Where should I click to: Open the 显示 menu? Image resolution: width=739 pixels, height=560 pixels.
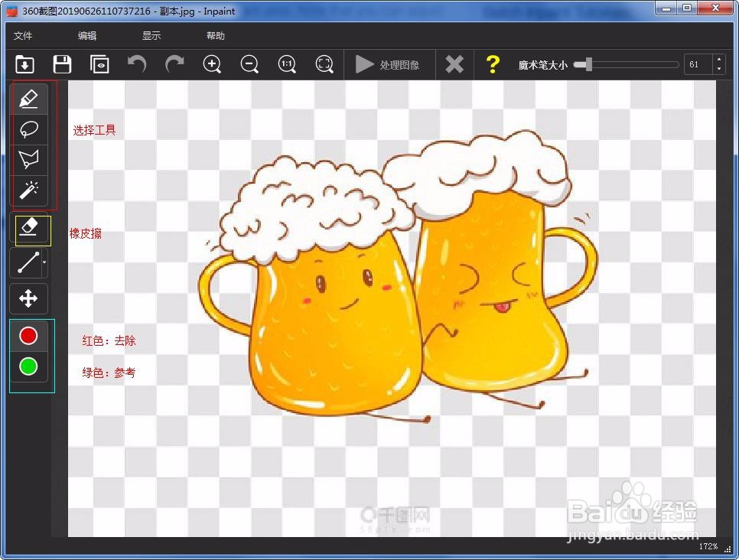point(151,35)
